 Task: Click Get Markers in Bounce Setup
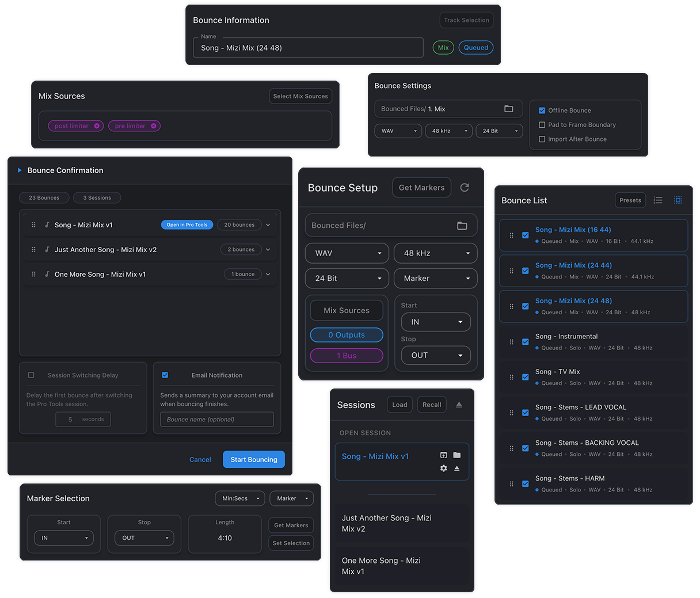[421, 188]
